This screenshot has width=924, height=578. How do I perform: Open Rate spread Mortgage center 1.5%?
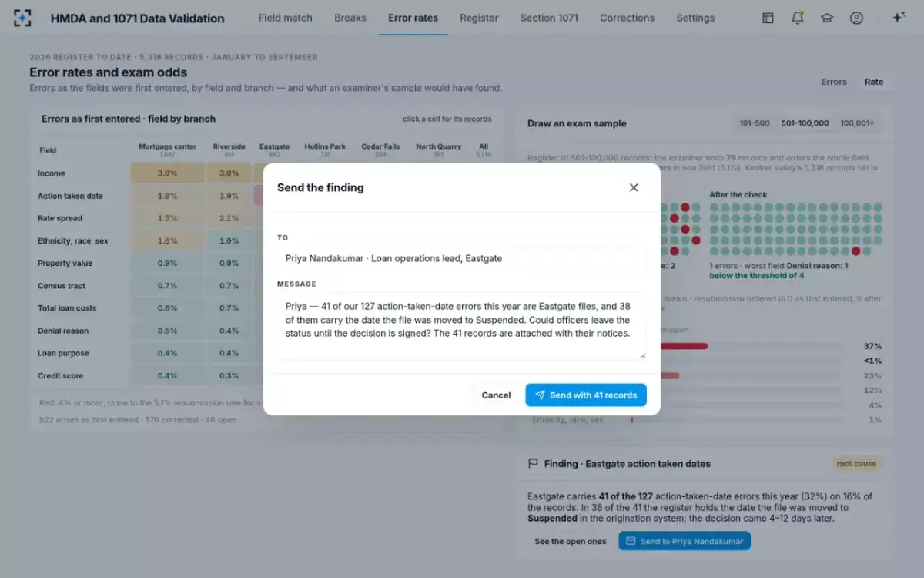(168, 218)
